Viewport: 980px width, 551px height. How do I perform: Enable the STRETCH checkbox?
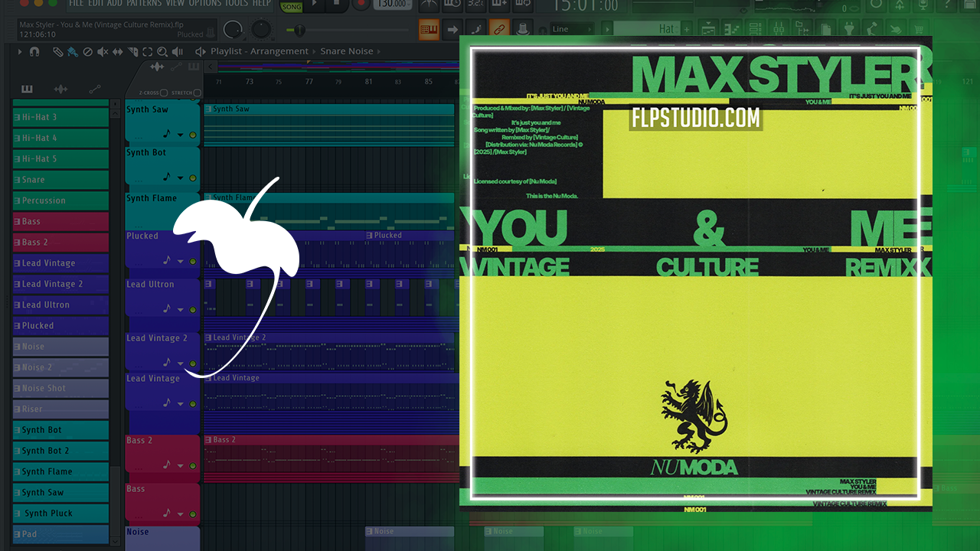pyautogui.click(x=197, y=93)
